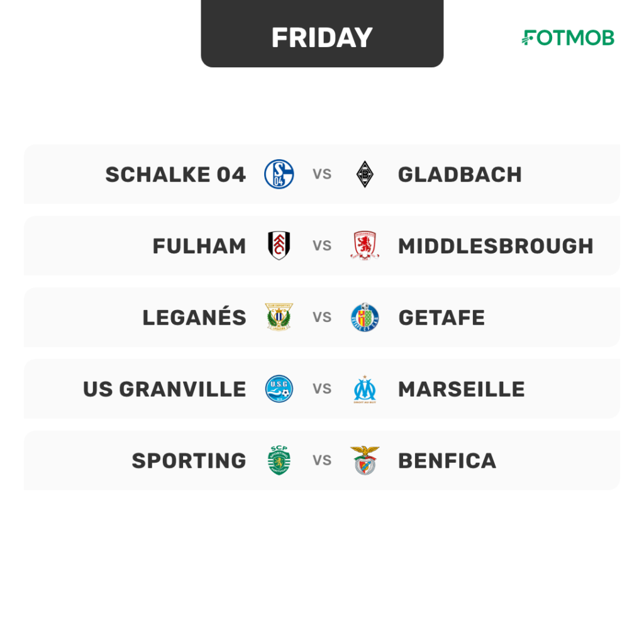Screen dimensions: 644x644
Task: Click the Gladbach diamond crest
Action: [365, 174]
